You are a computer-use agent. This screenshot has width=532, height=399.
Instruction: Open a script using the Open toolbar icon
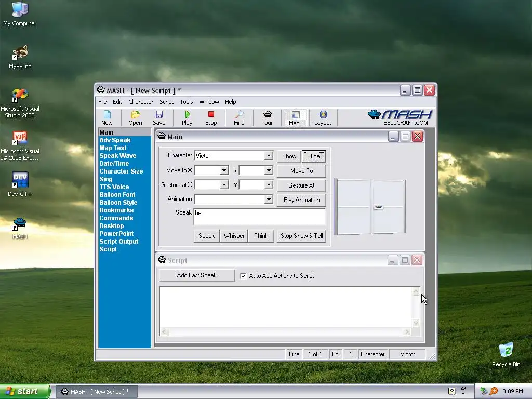[135, 118]
